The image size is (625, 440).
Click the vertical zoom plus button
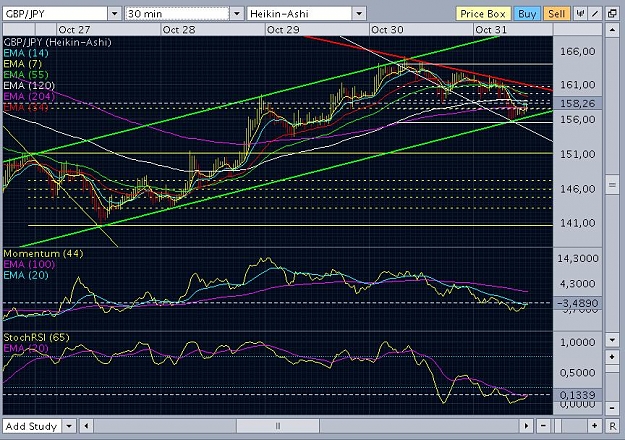(x=612, y=357)
